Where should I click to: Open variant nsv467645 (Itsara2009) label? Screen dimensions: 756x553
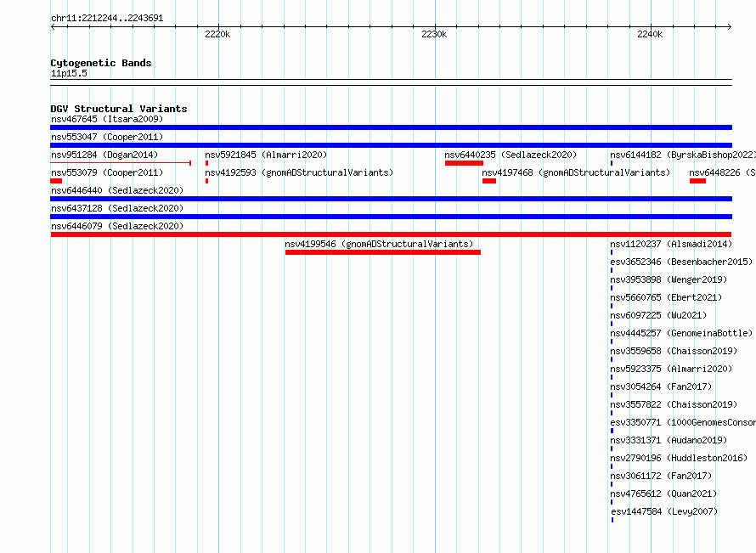[x=107, y=119]
